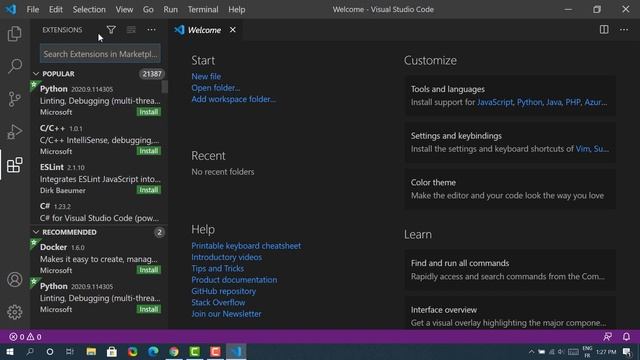Split the editor to the right
Viewport: 640px width, 360px height.
click(x=604, y=29)
